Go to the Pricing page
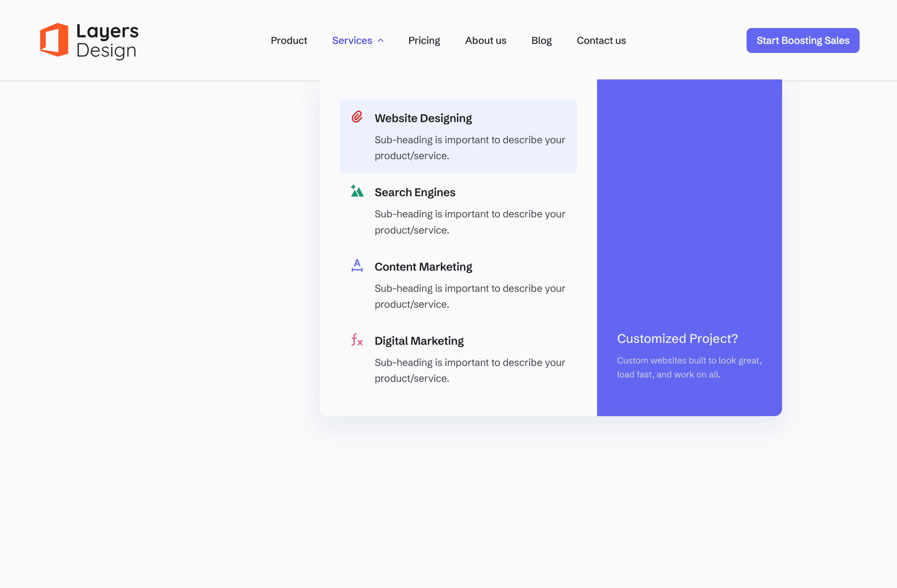Viewport: 897px width, 588px height. (424, 40)
